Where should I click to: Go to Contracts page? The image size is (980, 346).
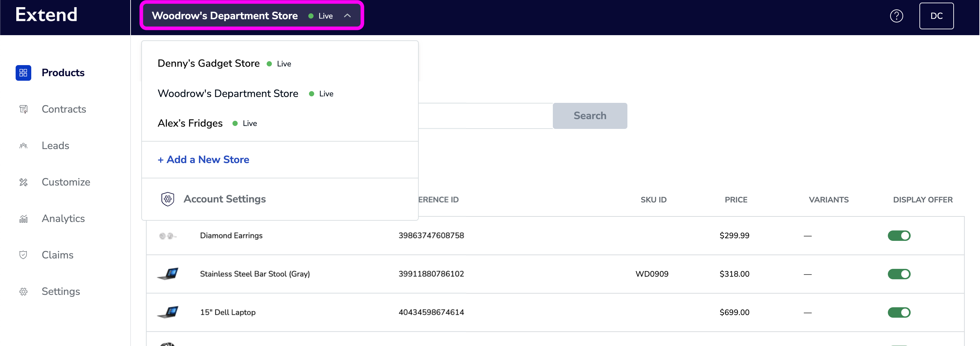63,109
